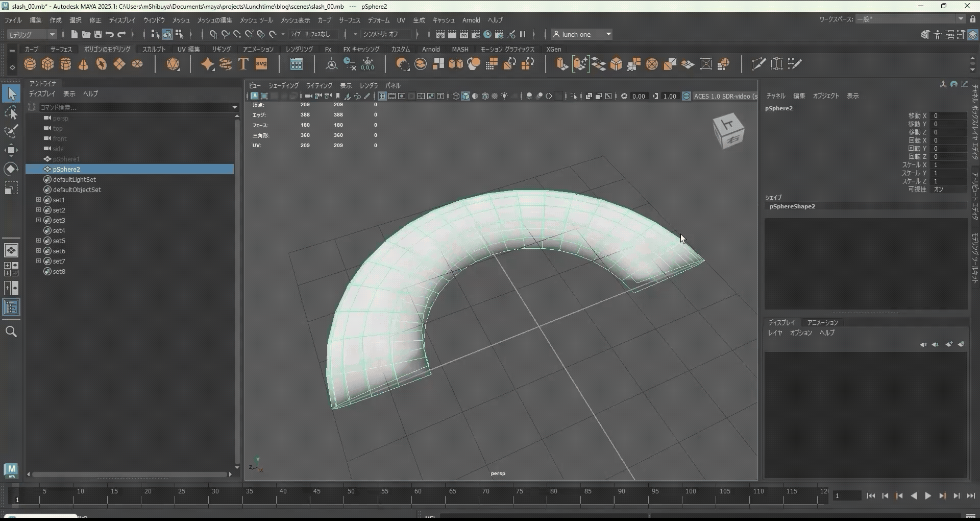Switch to the リギング shelf tab

pos(221,49)
